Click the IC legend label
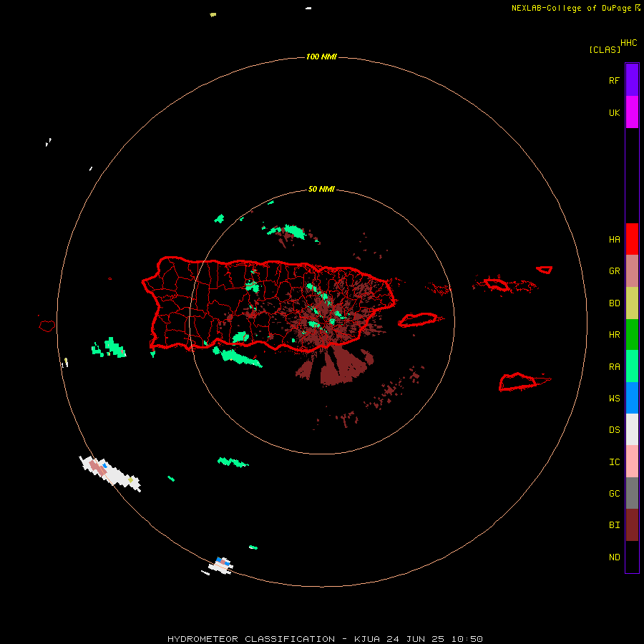 [x=614, y=462]
